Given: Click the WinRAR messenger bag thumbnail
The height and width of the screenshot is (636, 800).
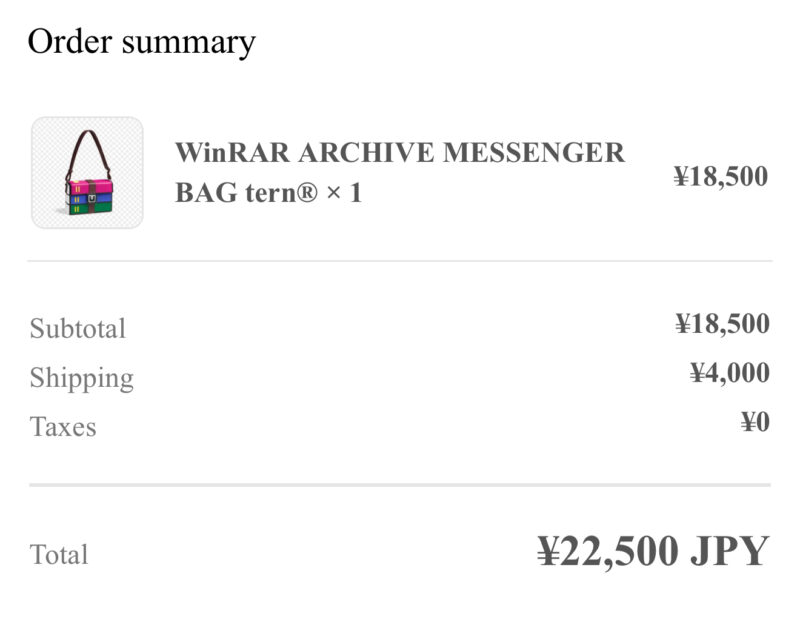Looking at the screenshot, I should (x=87, y=172).
